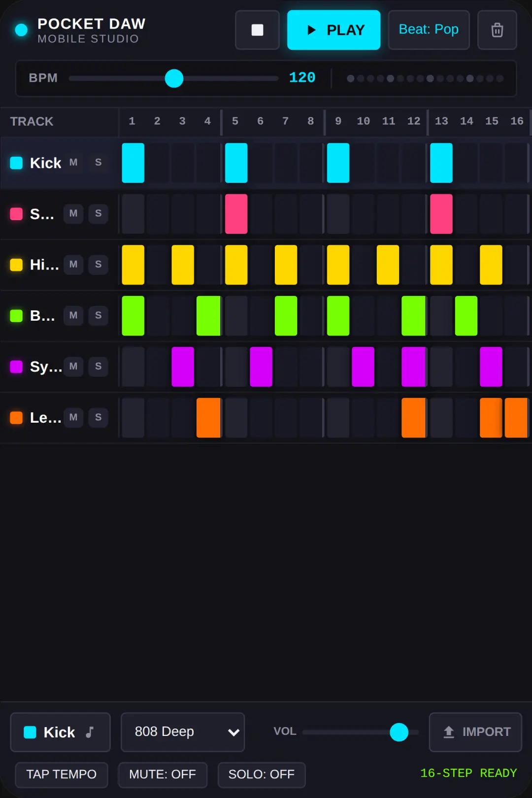The height and width of the screenshot is (798, 532).
Task: Adjust the VOL slider handle
Action: (x=399, y=732)
